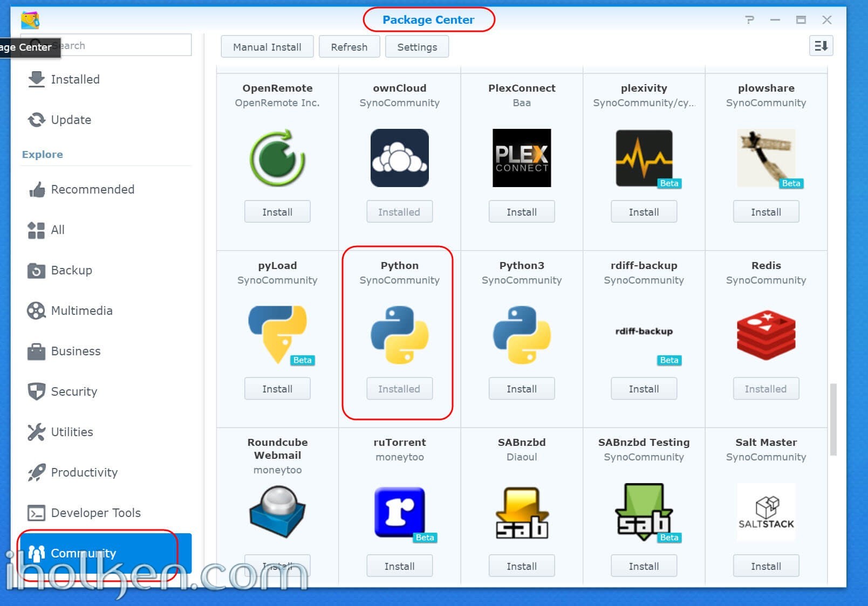Install the Python3 package
Viewport: 868px width, 606px height.
tap(522, 389)
